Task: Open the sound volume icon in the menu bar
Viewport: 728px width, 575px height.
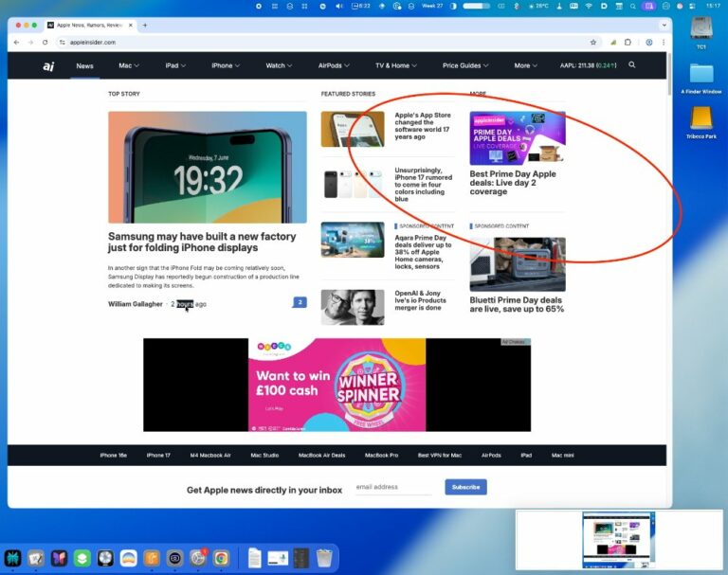Action: click(x=339, y=6)
